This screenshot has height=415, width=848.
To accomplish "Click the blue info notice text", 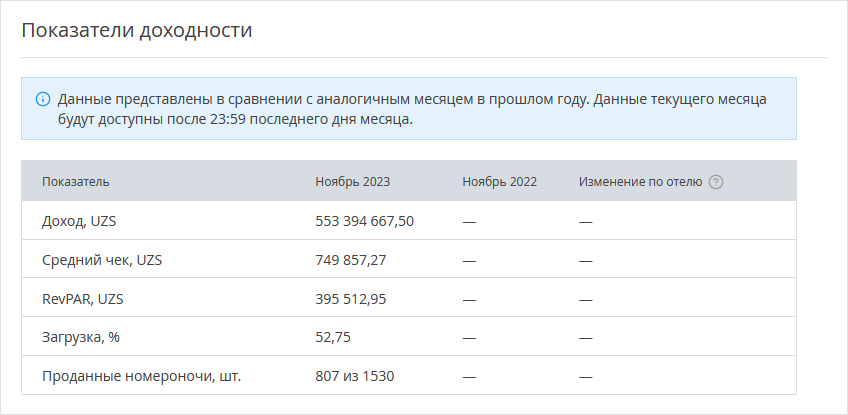I will coord(412,109).
